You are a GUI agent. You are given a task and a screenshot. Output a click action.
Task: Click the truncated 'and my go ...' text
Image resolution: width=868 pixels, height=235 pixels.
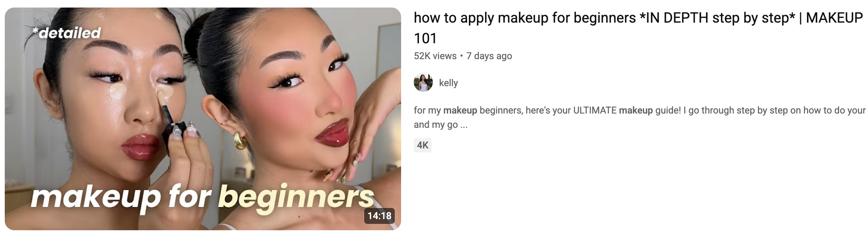click(441, 125)
